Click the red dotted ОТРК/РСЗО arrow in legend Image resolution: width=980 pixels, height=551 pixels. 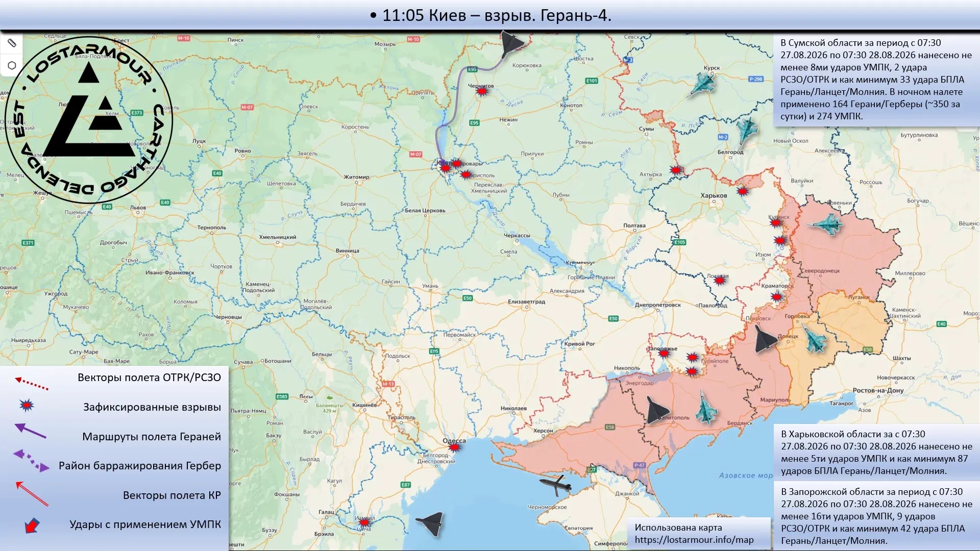click(32, 383)
